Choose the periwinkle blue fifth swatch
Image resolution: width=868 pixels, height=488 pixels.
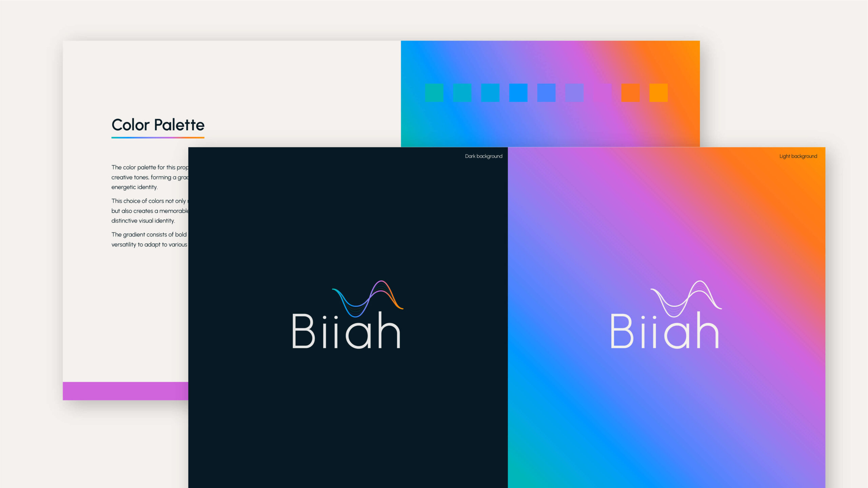point(547,93)
